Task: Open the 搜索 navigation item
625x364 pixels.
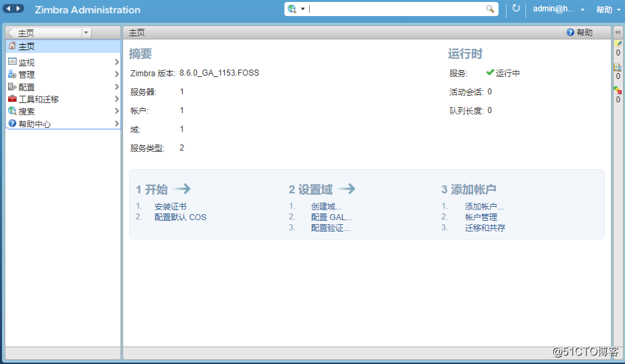Action: pyautogui.click(x=63, y=112)
